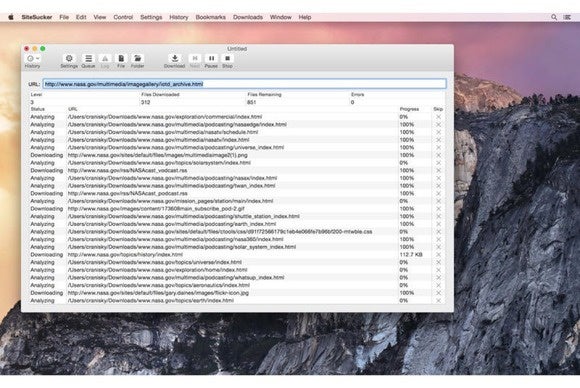
Task: Open the Apple menu
Action: click(x=11, y=17)
